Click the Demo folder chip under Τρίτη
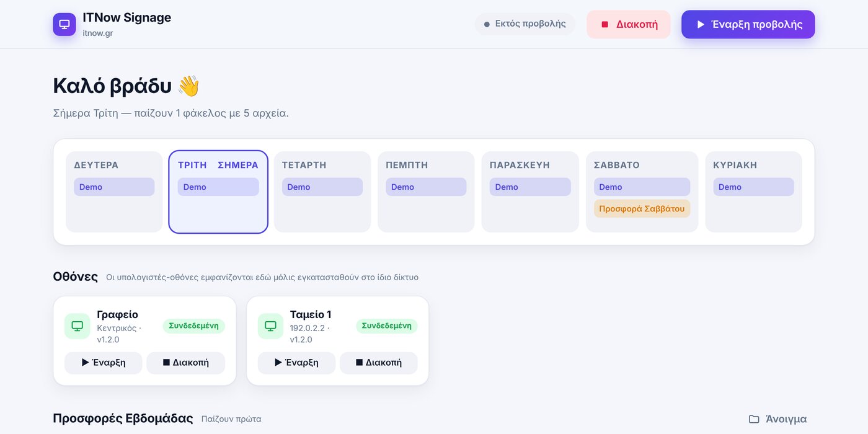Viewport: 868px width, 434px height. tap(218, 187)
